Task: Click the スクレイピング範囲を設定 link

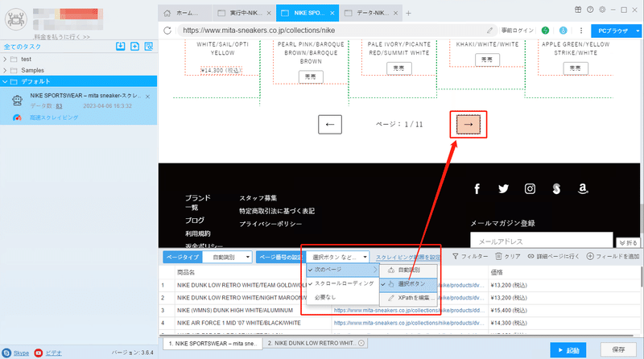Action: tap(408, 257)
